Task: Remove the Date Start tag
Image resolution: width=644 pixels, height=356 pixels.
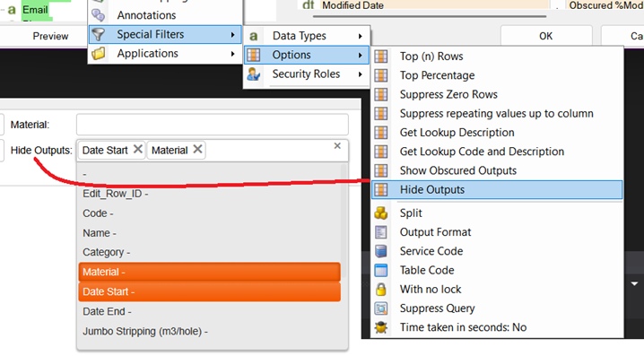Action: (138, 149)
